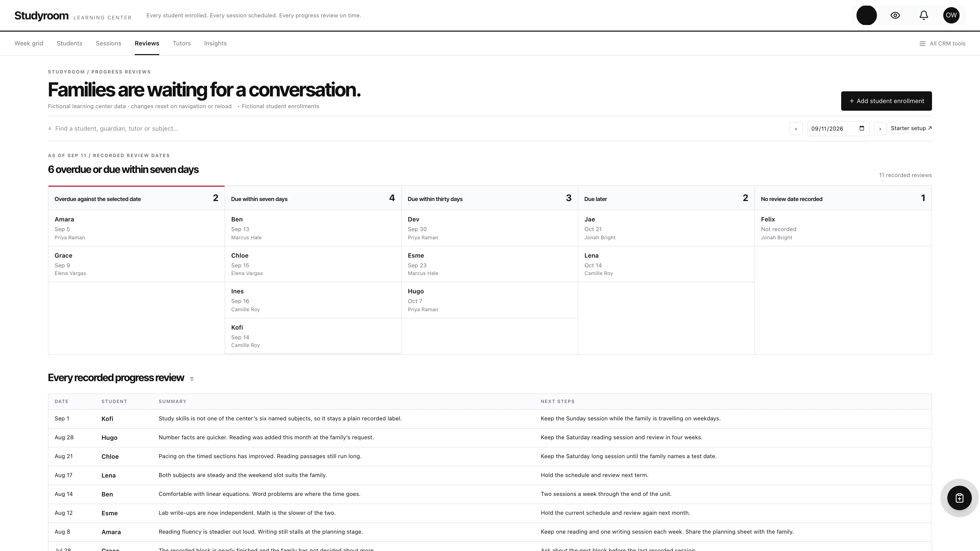Open the notifications bell
Screen dimensions: 980x551
[924, 15]
